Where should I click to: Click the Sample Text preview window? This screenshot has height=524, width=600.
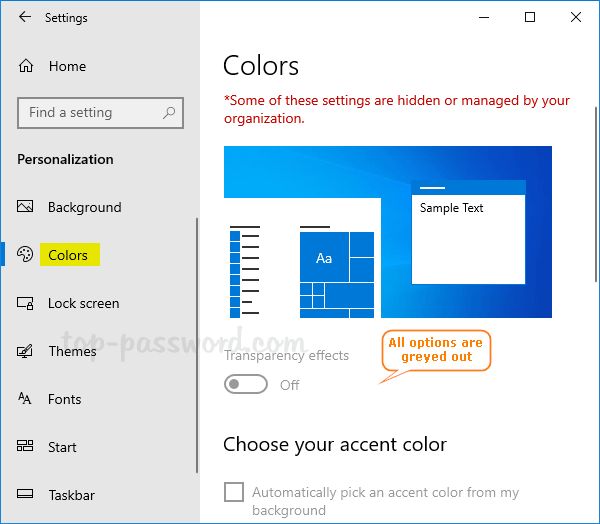tap(468, 238)
